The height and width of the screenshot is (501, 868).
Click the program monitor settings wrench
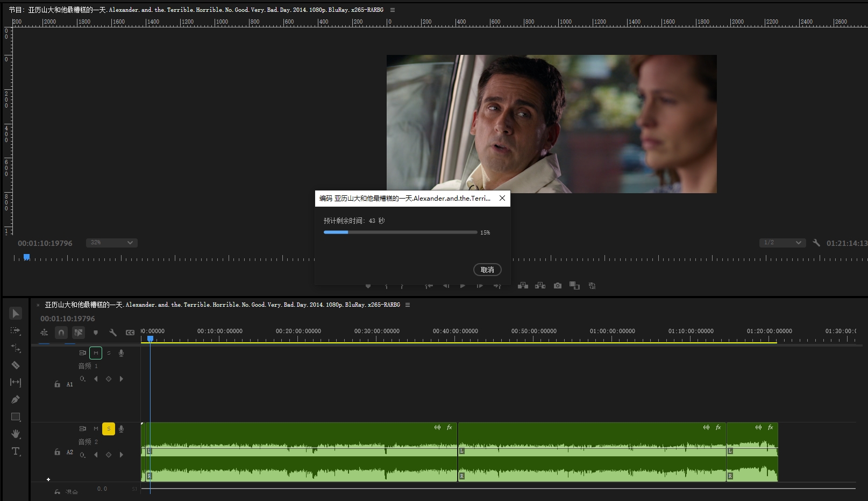816,243
